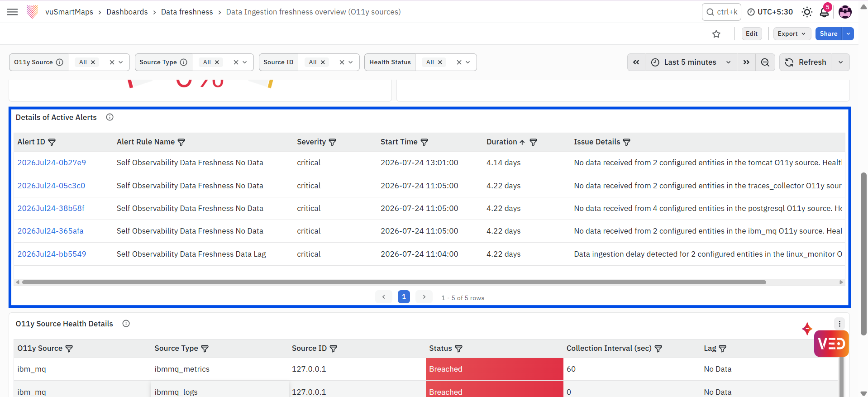Open alert 2026Jul24-0b27e9
The image size is (868, 397).
[52, 163]
